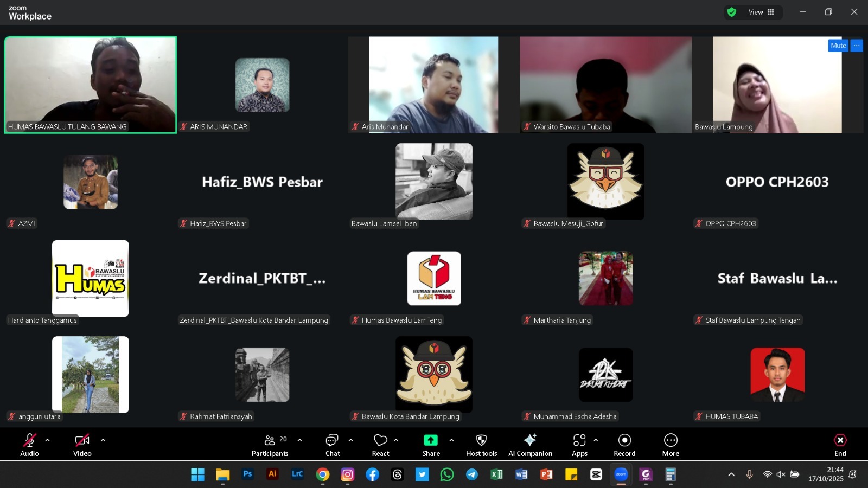Expand audio settings arrow beside Audio
Viewport: 868px width, 488px height.
[x=48, y=440]
